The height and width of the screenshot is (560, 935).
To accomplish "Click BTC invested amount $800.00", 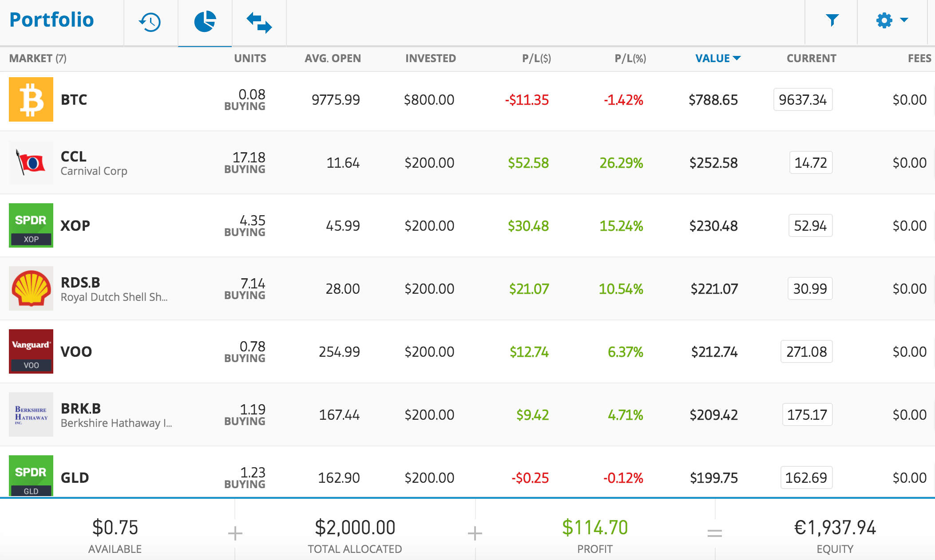I will coord(429,100).
